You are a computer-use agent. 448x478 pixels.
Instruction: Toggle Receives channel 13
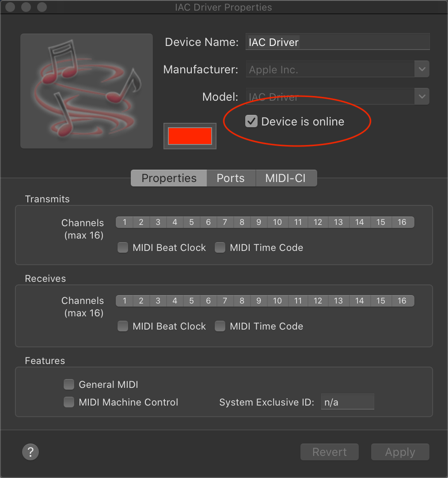click(x=338, y=301)
